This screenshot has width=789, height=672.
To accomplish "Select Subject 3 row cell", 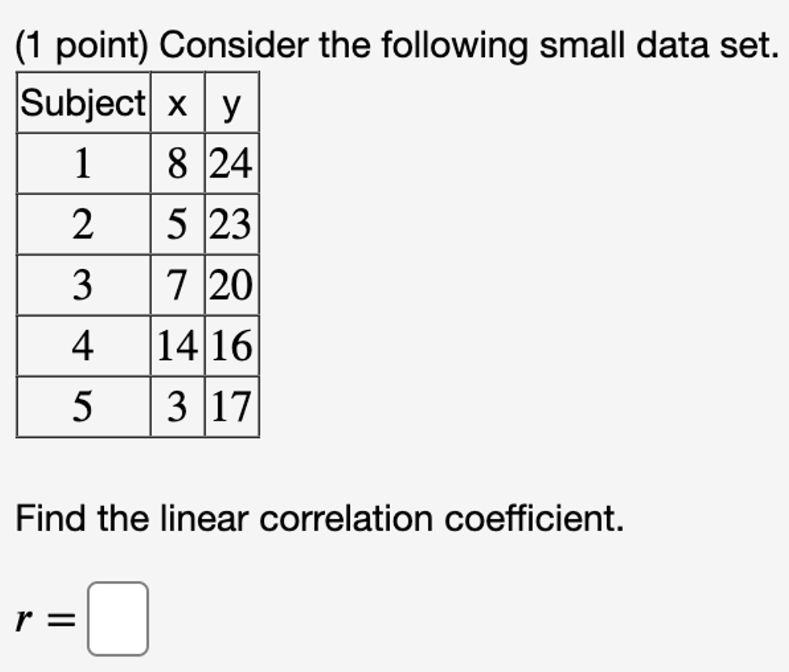I will coord(84,283).
